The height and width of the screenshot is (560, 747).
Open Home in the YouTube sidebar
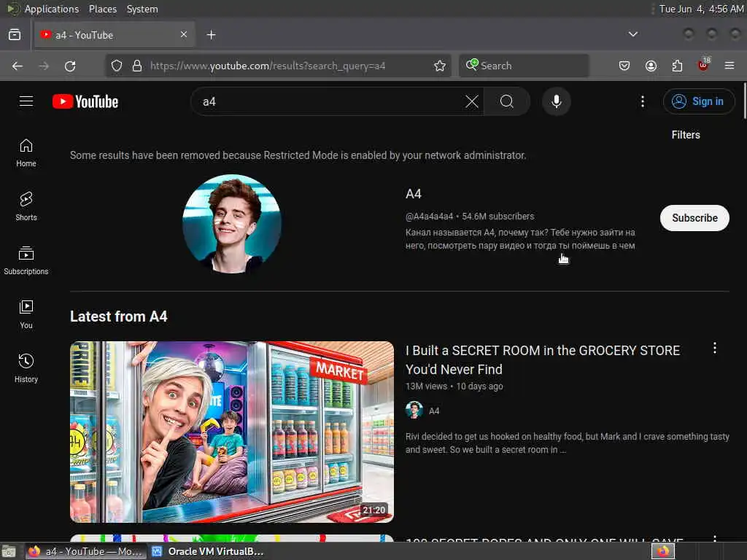click(x=26, y=153)
